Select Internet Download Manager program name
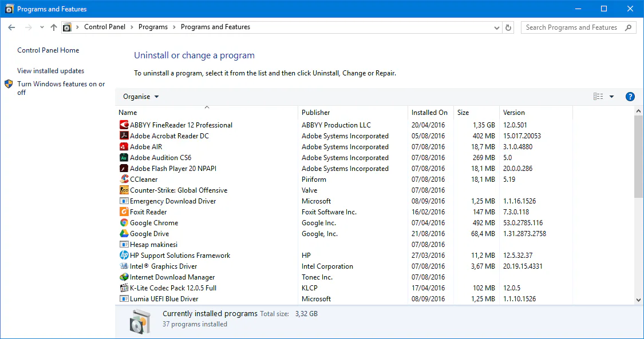The image size is (644, 339). point(172,277)
